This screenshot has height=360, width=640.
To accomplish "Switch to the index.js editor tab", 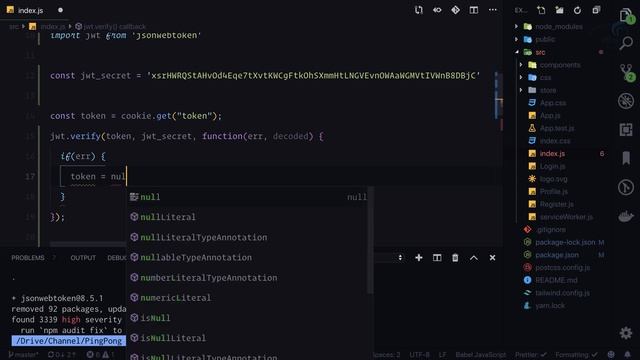I will [30, 10].
